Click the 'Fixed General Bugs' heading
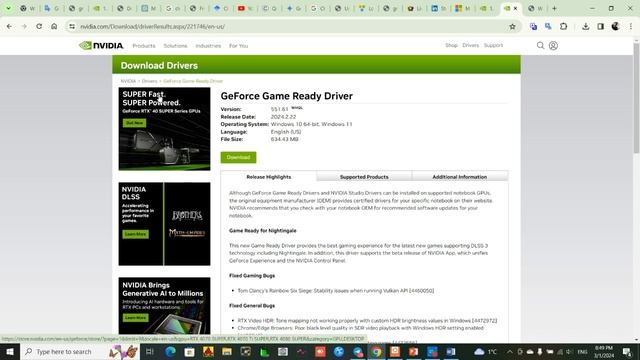The image size is (640, 360). click(252, 305)
